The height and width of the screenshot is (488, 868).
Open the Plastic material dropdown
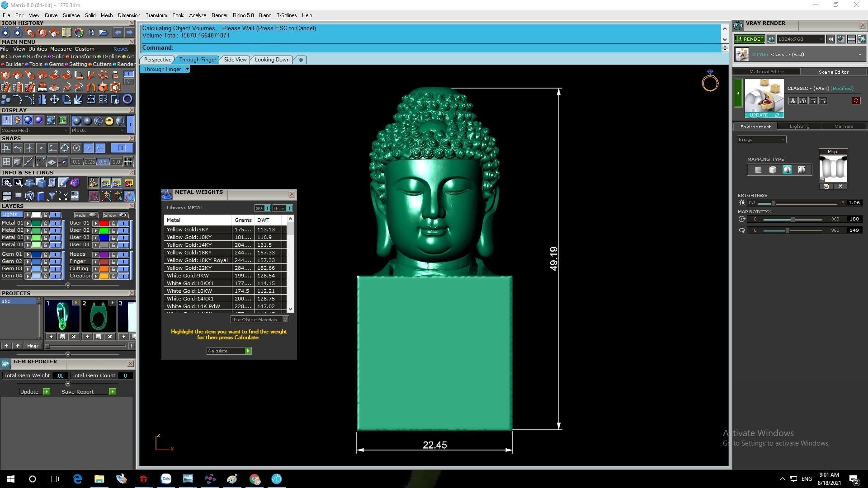pyautogui.click(x=98, y=131)
